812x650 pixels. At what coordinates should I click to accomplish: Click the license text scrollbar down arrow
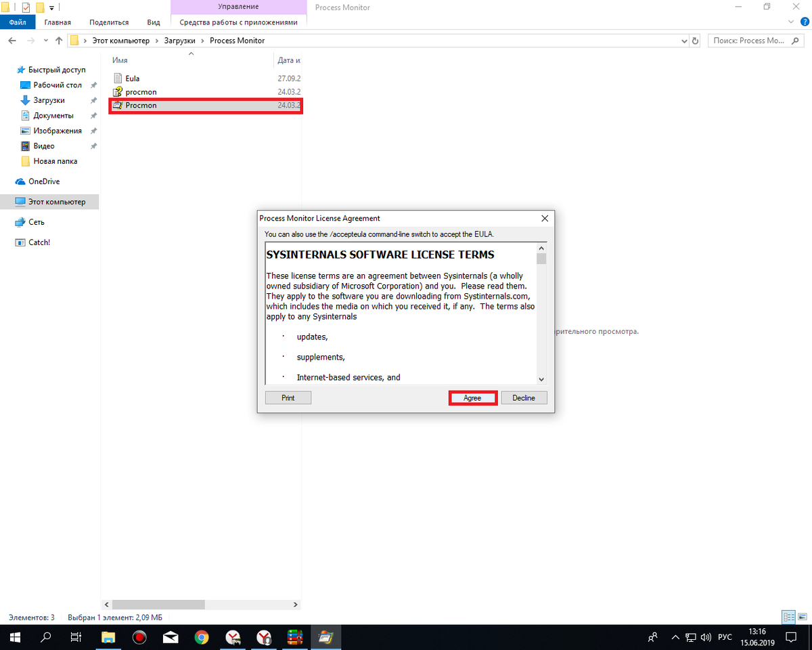[541, 379]
